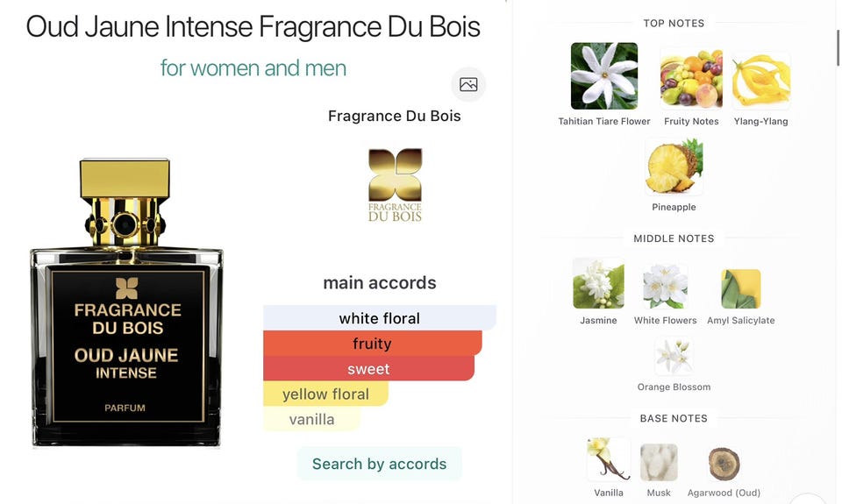The image size is (842, 504).
Task: Open the photo gallery image icon
Action: [x=468, y=84]
